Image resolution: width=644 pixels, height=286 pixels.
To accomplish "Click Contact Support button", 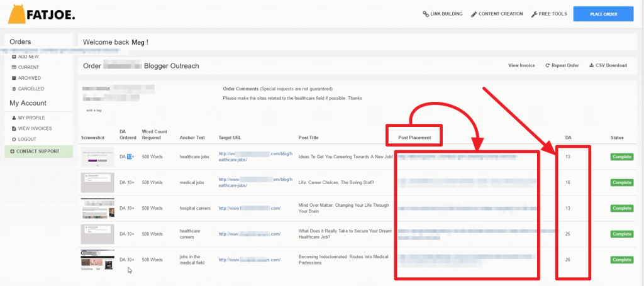I will (38, 151).
